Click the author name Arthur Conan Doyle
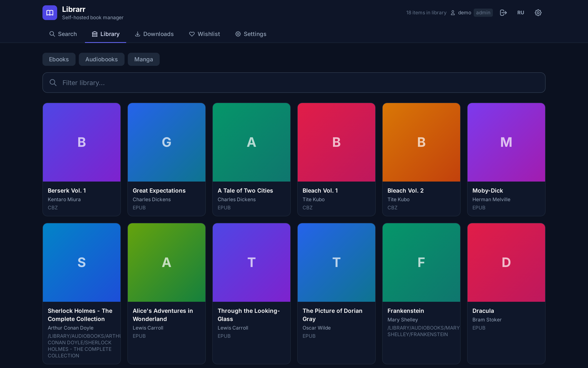Viewport: 588px width, 368px height. pos(70,328)
